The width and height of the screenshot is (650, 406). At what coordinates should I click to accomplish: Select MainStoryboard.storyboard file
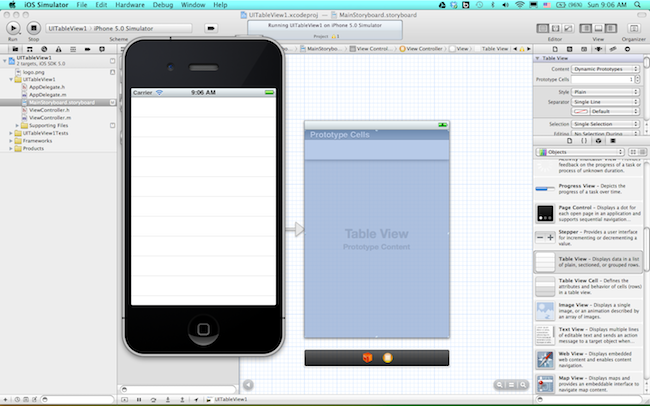tap(58, 102)
